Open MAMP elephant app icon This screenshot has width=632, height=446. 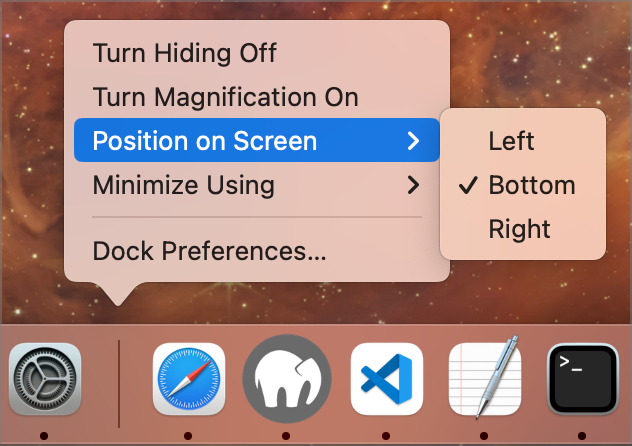[286, 379]
